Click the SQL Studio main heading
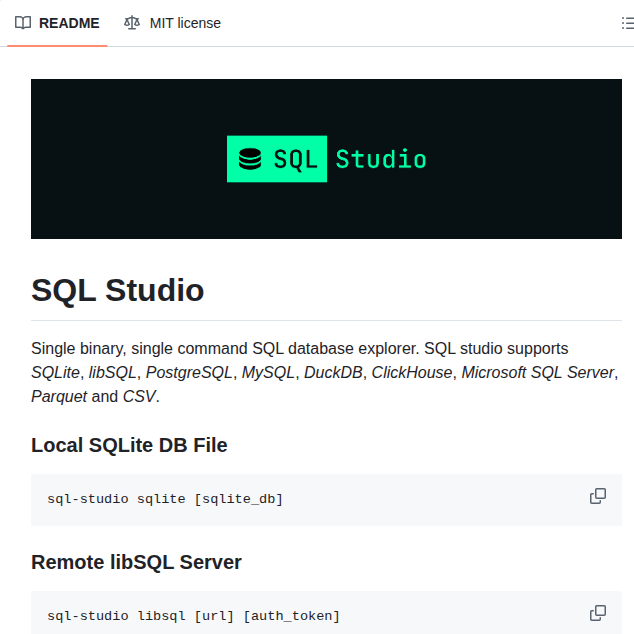 click(118, 290)
